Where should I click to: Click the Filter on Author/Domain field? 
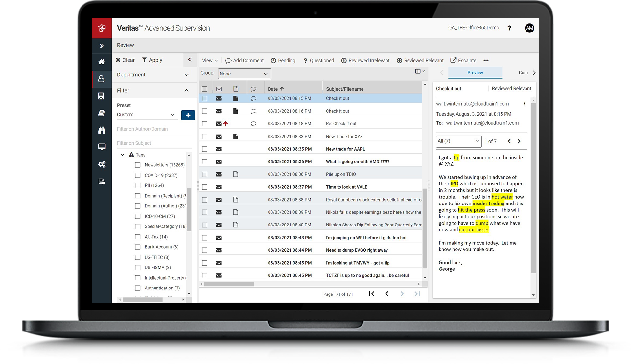pyautogui.click(x=154, y=129)
